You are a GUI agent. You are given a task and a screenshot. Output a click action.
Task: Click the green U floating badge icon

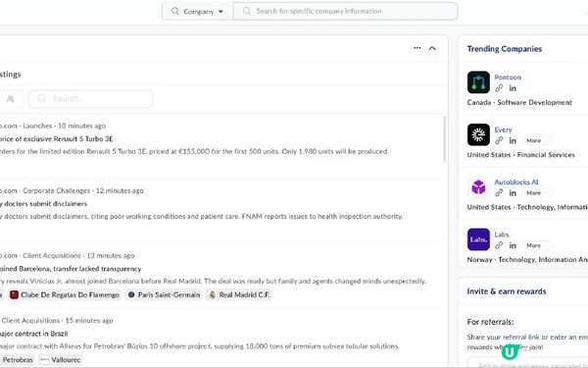click(x=510, y=352)
